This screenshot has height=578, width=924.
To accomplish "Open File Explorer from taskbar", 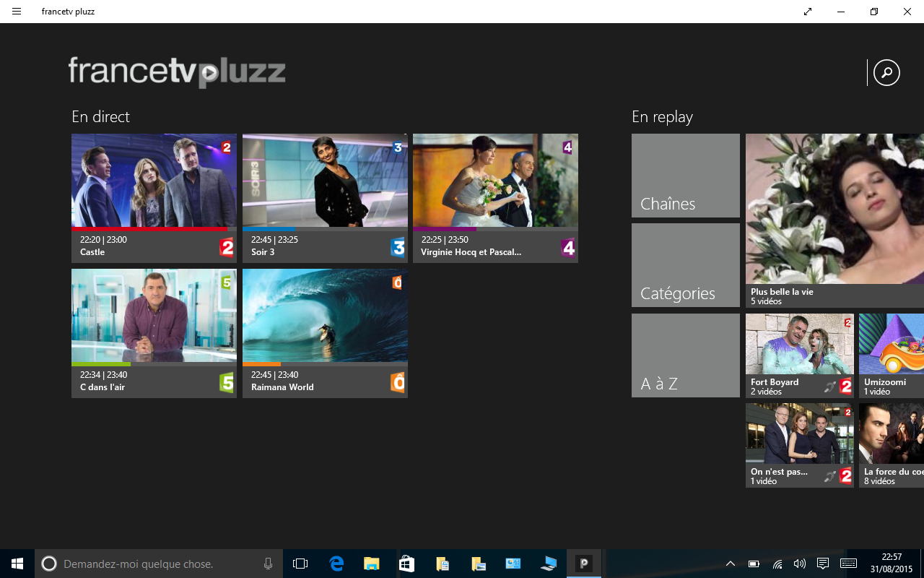I will [371, 564].
